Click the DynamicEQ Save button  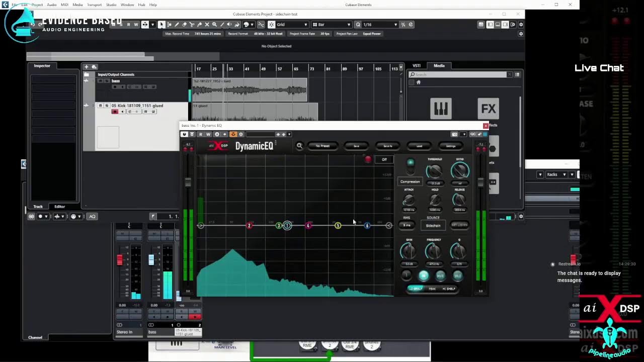pos(356,146)
